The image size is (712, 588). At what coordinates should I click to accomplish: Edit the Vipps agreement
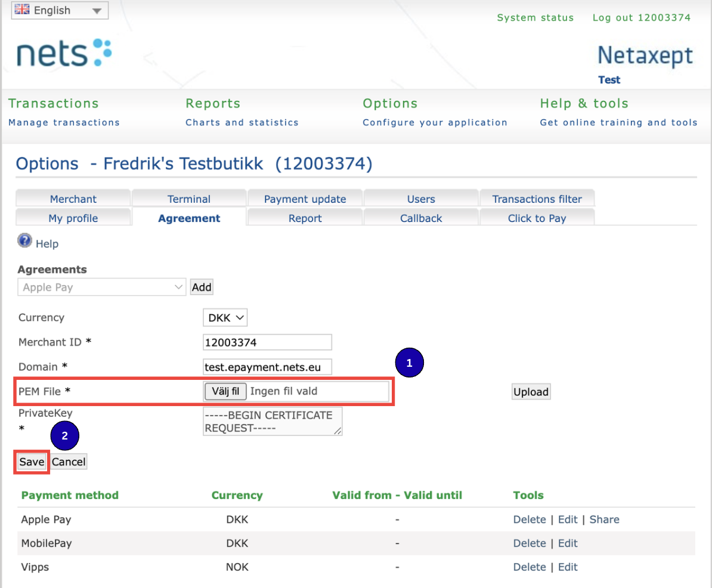point(568,567)
